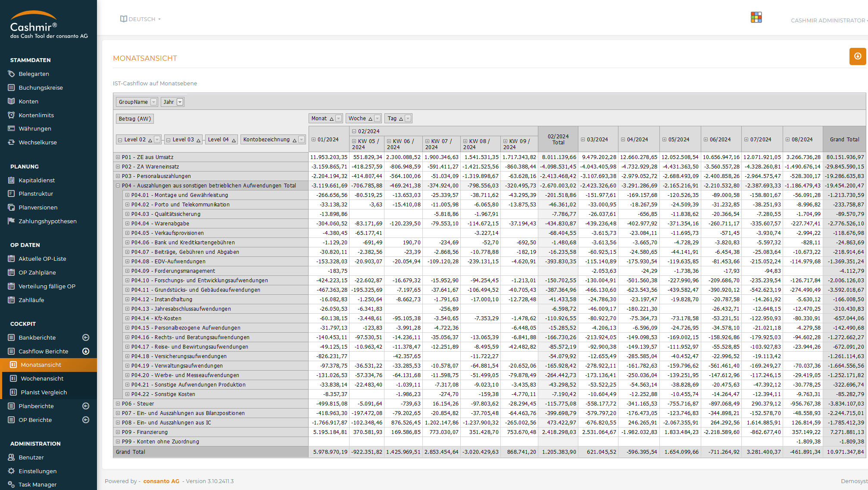Click the Aktuelle OP-Liste calendar icon

11,259
